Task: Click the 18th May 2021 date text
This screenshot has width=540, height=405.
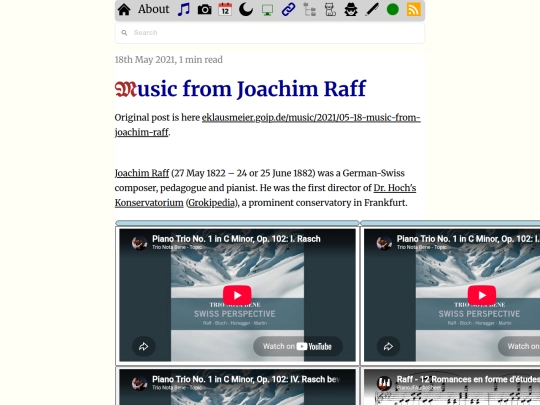Action: [x=145, y=60]
